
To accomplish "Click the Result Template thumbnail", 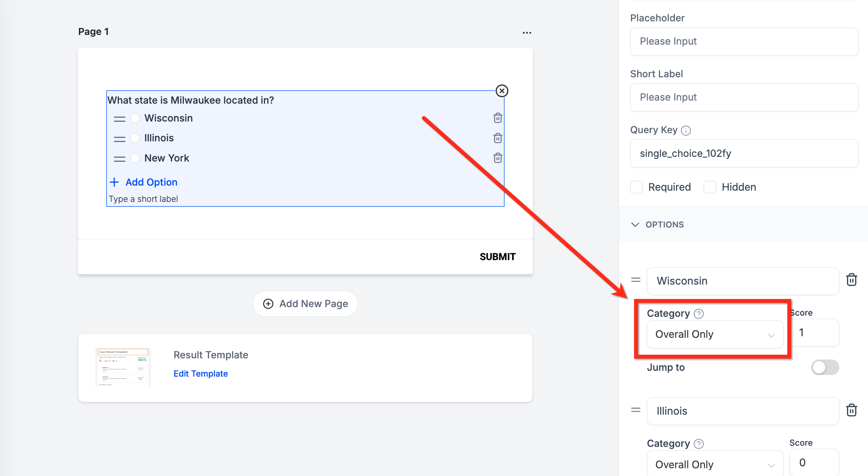I will (x=123, y=367).
